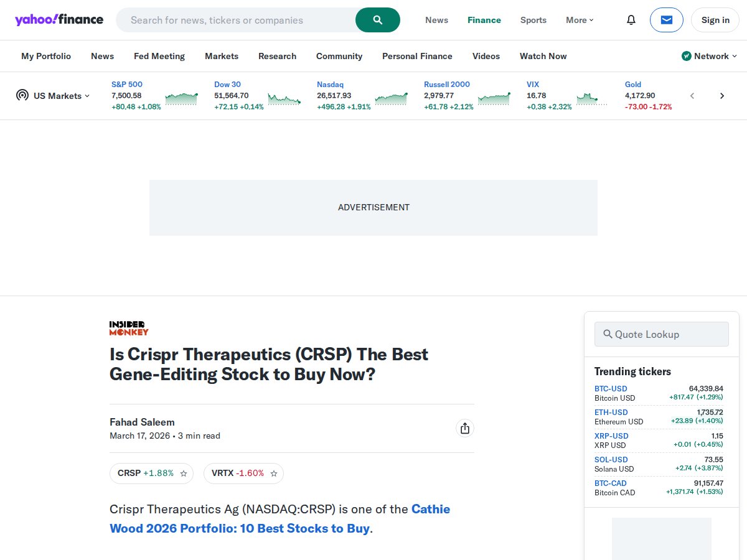Open the Videos tab
The image size is (747, 560).
click(x=486, y=56)
